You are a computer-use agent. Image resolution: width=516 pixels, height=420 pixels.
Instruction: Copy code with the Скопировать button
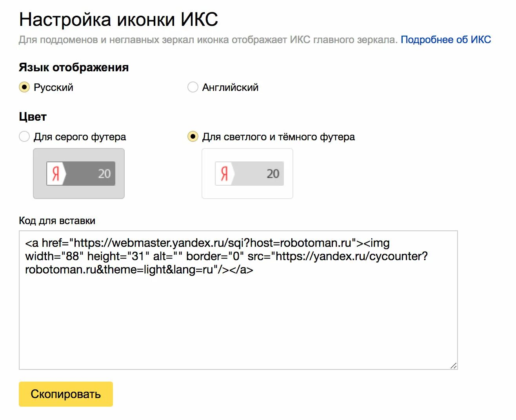pyautogui.click(x=66, y=394)
